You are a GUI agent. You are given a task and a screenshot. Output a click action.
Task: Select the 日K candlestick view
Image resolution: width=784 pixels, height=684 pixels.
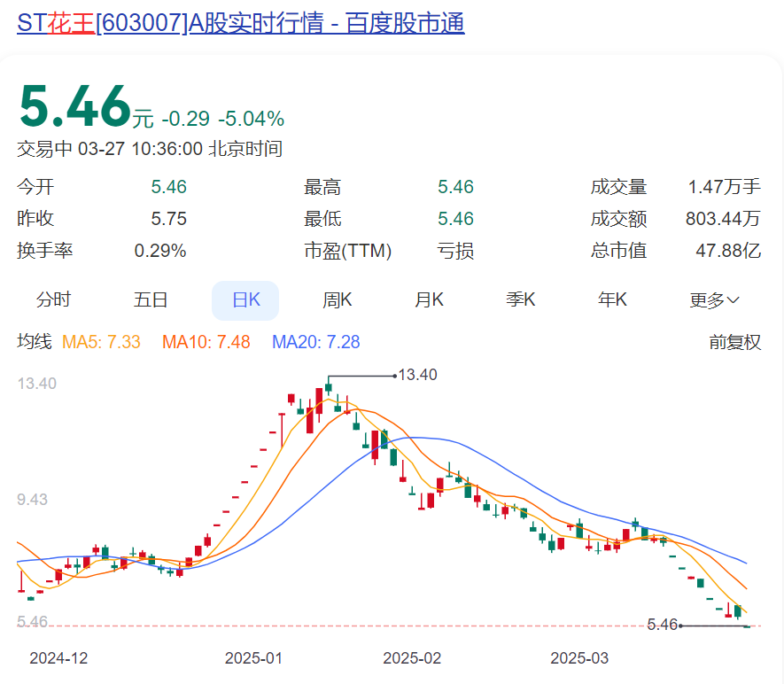245,299
